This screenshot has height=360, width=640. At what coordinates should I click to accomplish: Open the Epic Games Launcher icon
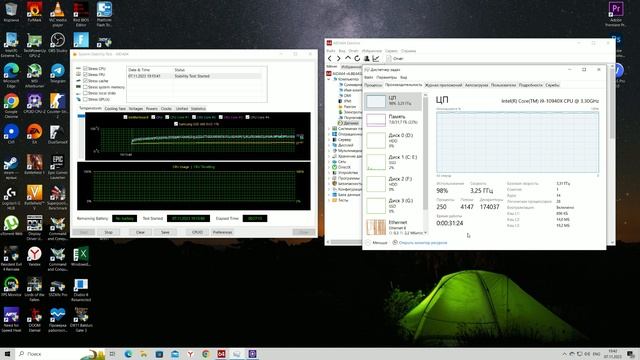point(58,167)
